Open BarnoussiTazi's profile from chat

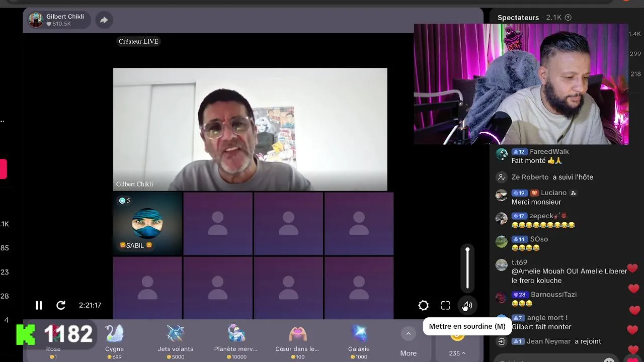[553, 294]
